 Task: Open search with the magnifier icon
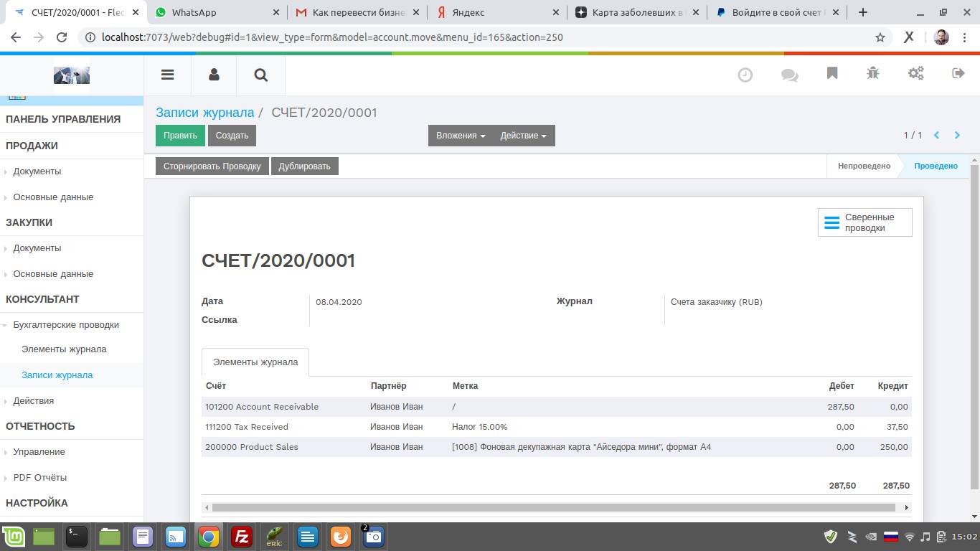coord(260,75)
